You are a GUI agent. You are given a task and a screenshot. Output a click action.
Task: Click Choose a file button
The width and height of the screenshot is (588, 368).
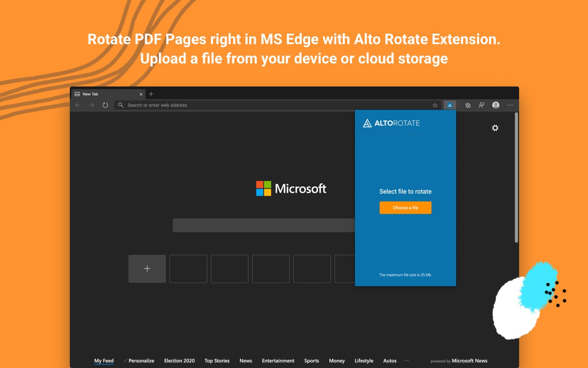[405, 207]
